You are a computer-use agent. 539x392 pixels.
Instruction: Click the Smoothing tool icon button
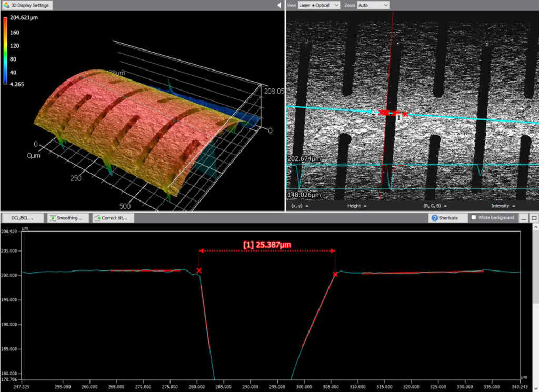[x=53, y=217]
